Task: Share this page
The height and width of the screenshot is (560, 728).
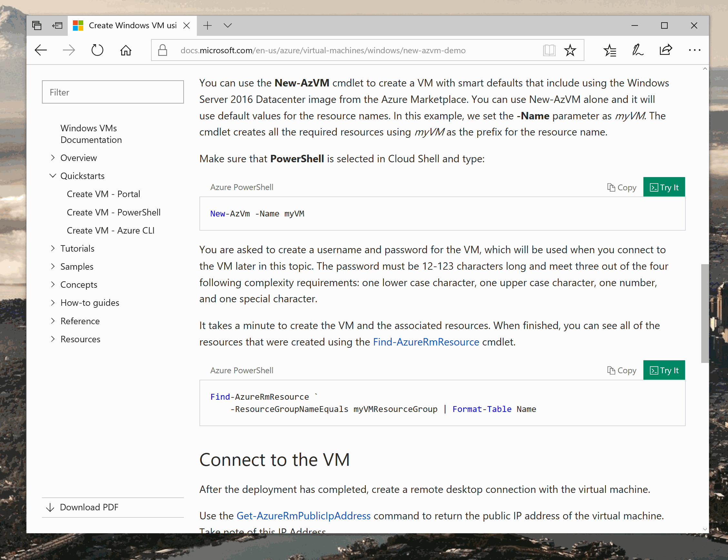Action: pyautogui.click(x=666, y=50)
